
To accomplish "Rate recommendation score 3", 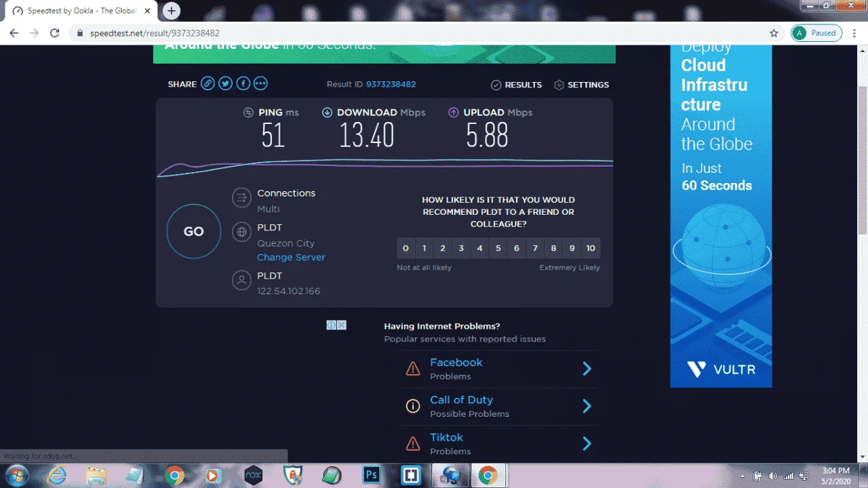I will 461,248.
